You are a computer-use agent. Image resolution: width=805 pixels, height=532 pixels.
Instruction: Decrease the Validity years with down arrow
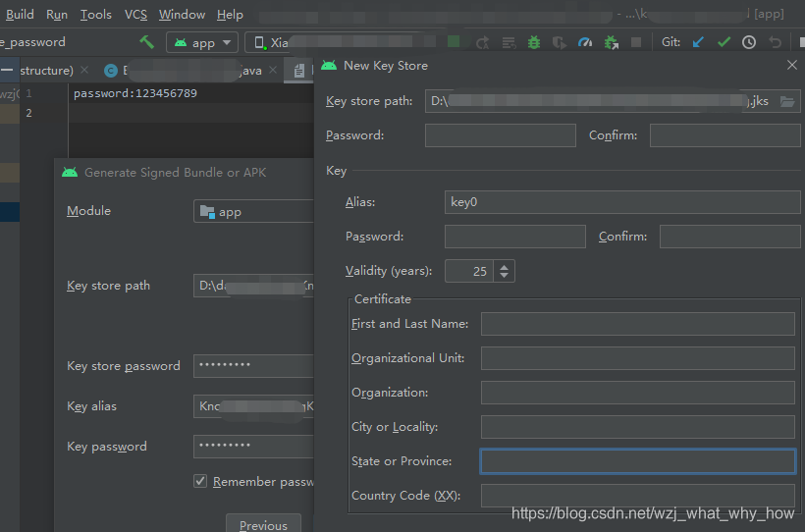point(505,276)
